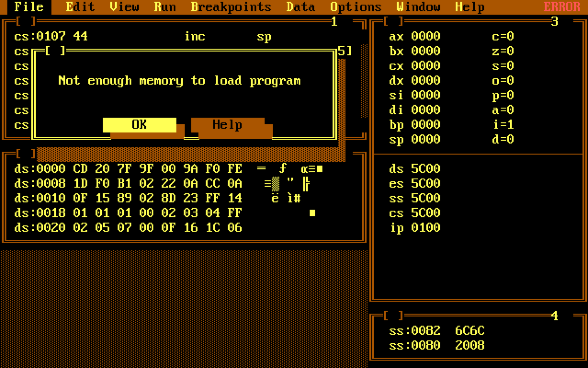Open the Data menu

pyautogui.click(x=301, y=7)
